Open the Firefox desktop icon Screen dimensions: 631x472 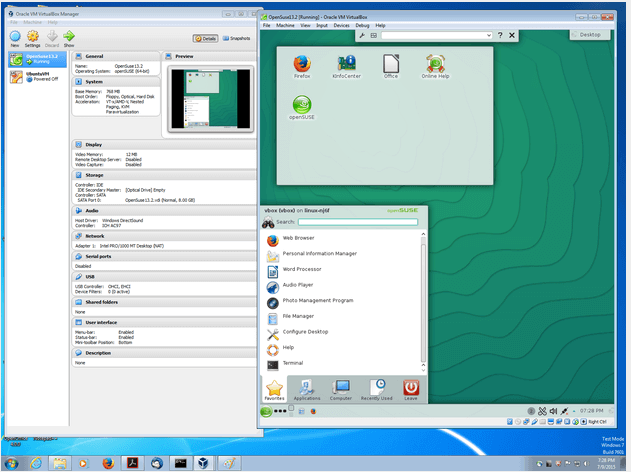[x=302, y=66]
